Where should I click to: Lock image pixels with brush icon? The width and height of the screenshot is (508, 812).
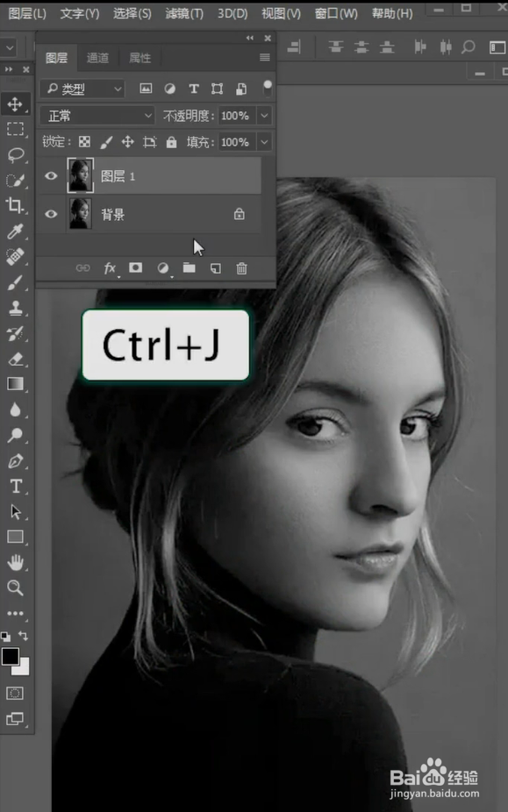[x=106, y=142]
